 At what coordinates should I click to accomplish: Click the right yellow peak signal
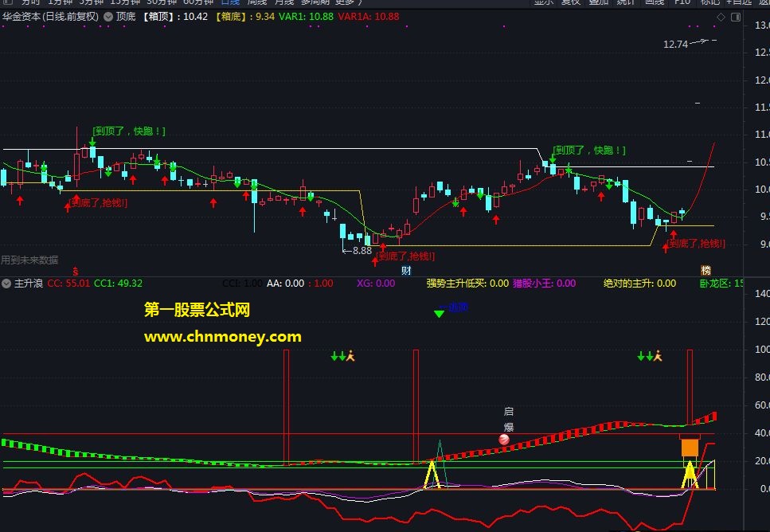690,475
